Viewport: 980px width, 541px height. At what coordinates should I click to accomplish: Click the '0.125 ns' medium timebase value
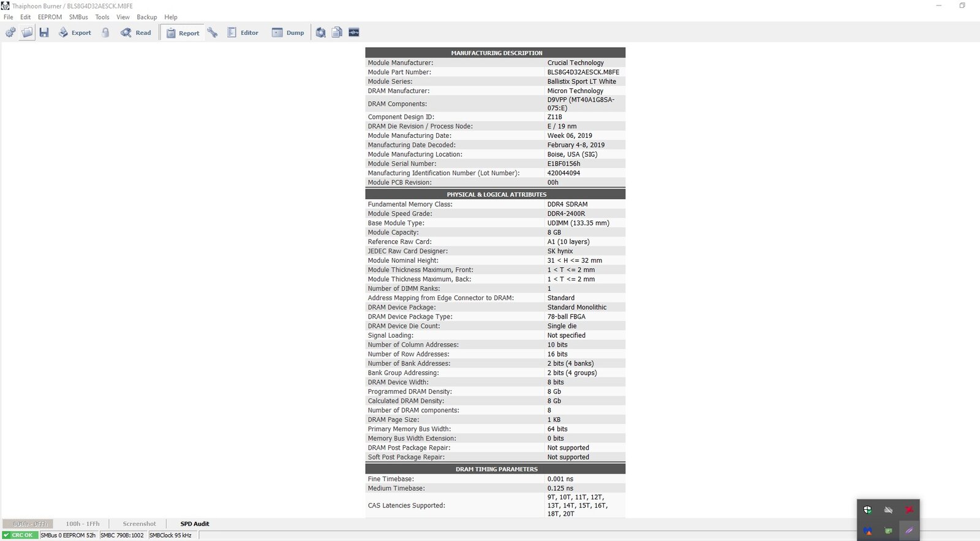pos(560,488)
